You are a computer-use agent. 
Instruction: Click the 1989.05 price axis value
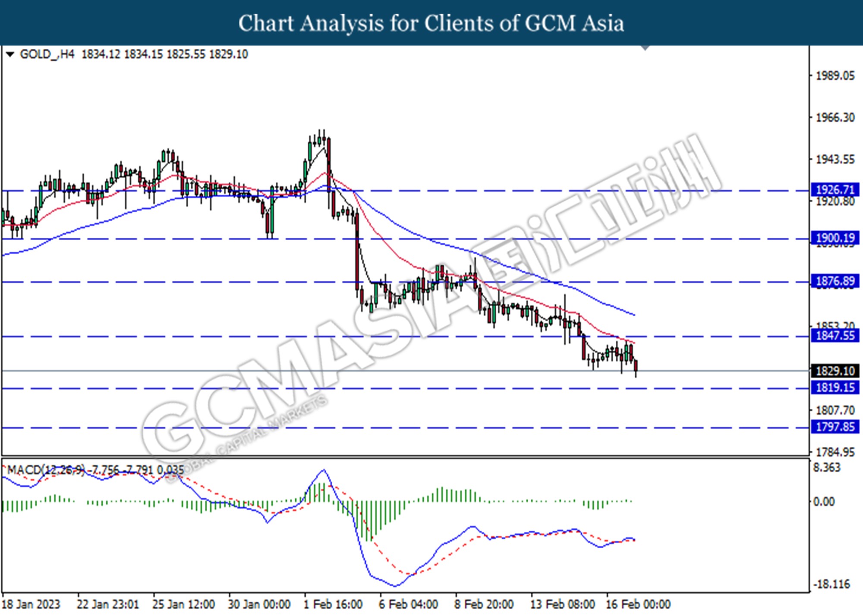tap(835, 76)
